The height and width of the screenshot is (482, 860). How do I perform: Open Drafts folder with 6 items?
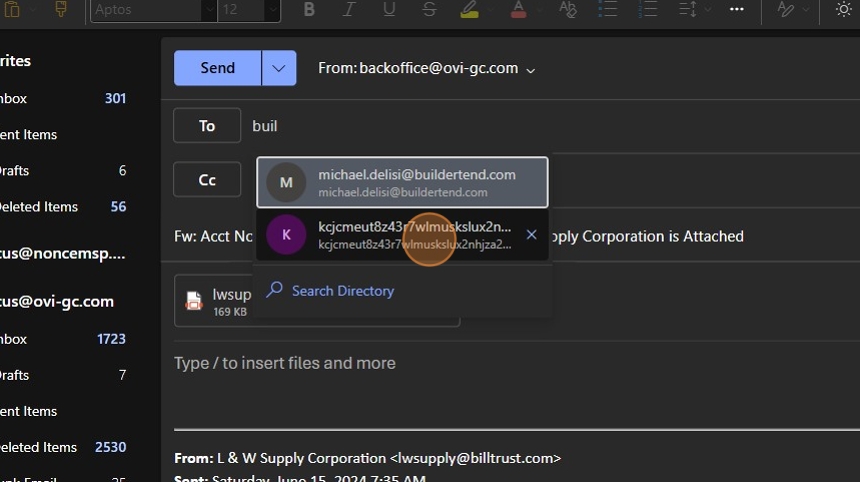(63, 171)
